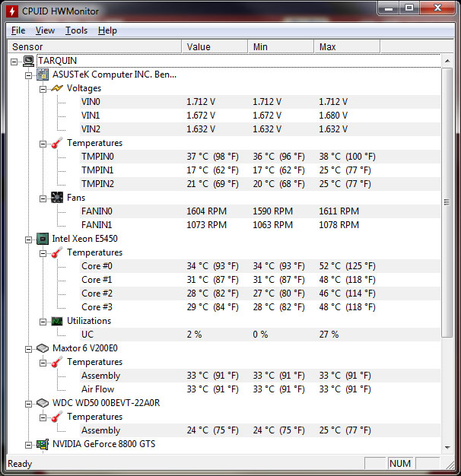The width and height of the screenshot is (461, 476).
Task: Open the Tools menu
Action: point(76,30)
